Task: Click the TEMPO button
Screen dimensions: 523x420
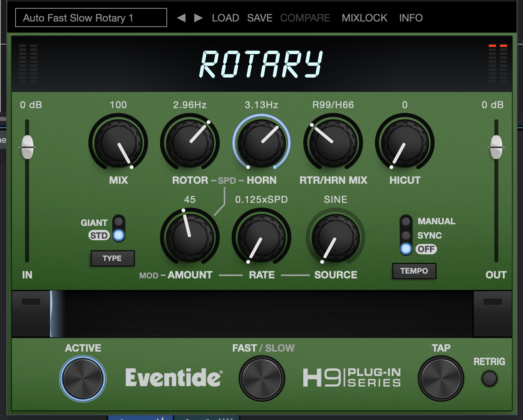Action: pyautogui.click(x=414, y=271)
